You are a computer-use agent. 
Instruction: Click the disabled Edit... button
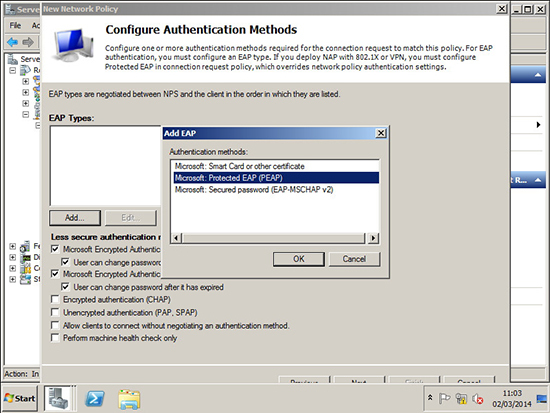tap(130, 218)
